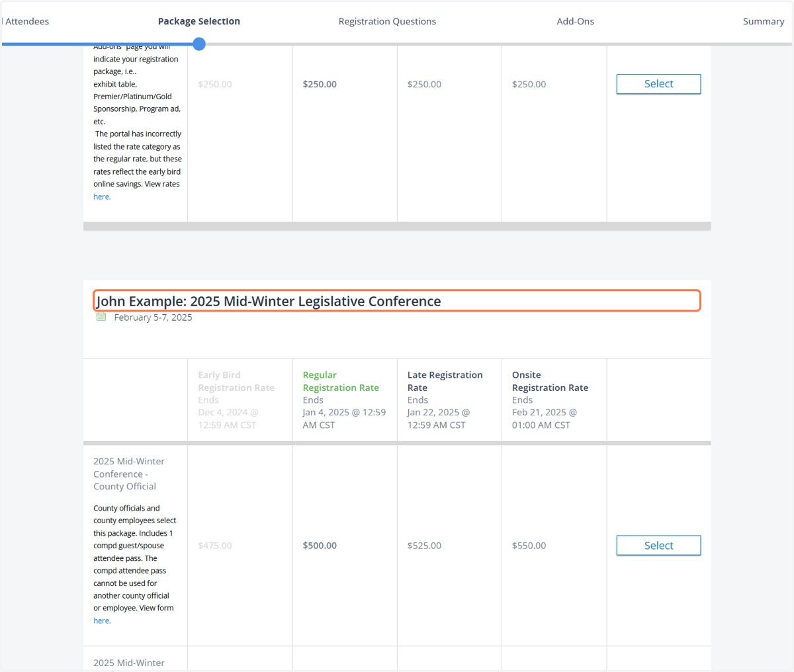Click the Early Bird Registration Rate header

point(236,381)
